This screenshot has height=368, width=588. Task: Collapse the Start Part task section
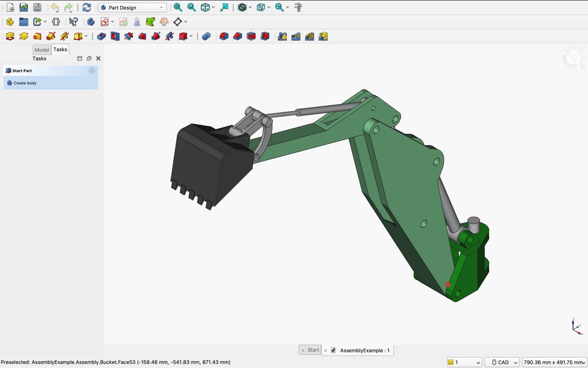[92, 70]
